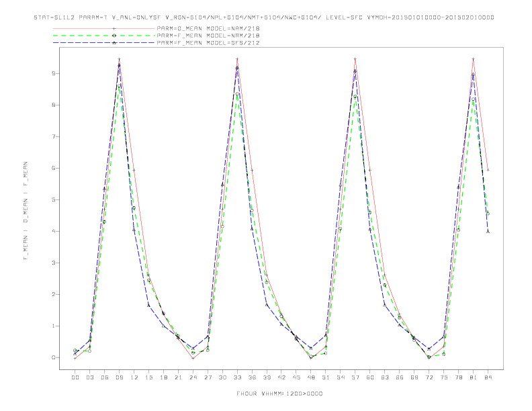Click y-axis tick label 9

(x=54, y=74)
